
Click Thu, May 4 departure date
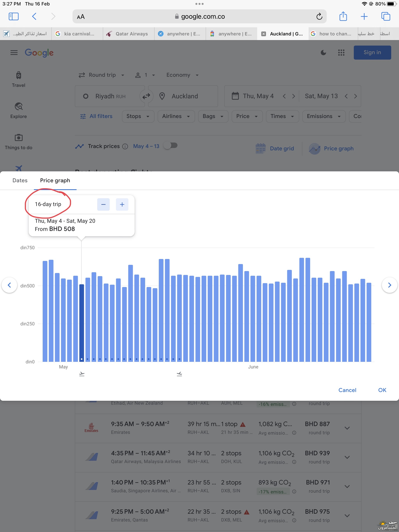(x=258, y=96)
